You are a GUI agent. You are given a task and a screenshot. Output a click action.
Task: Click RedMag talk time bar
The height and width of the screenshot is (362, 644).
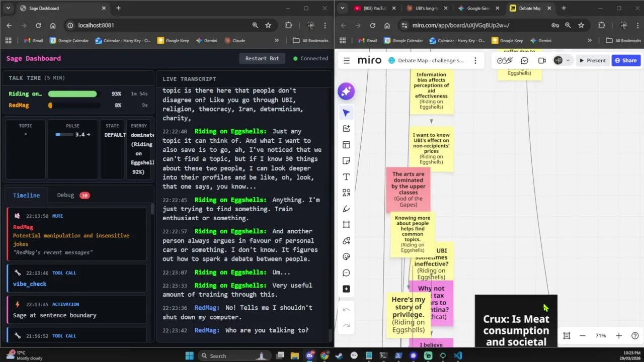74,106
